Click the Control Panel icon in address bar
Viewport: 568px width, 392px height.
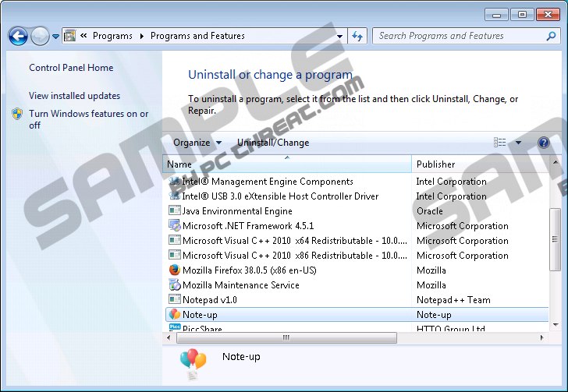(69, 36)
